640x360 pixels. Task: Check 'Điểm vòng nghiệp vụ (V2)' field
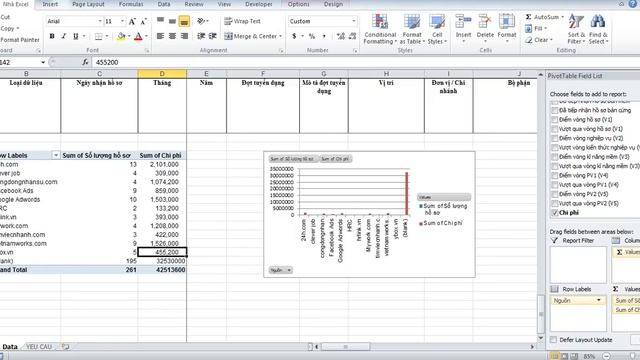click(x=554, y=138)
